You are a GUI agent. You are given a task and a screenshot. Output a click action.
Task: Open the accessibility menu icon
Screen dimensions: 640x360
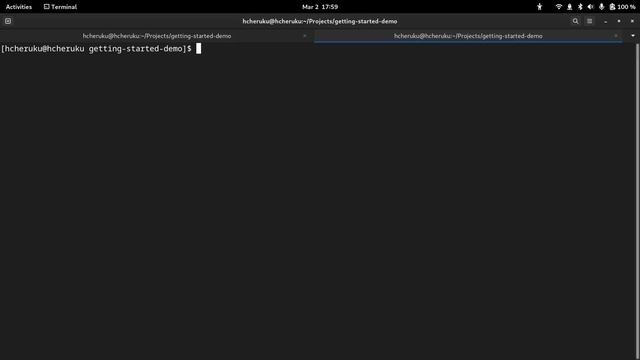coord(540,7)
